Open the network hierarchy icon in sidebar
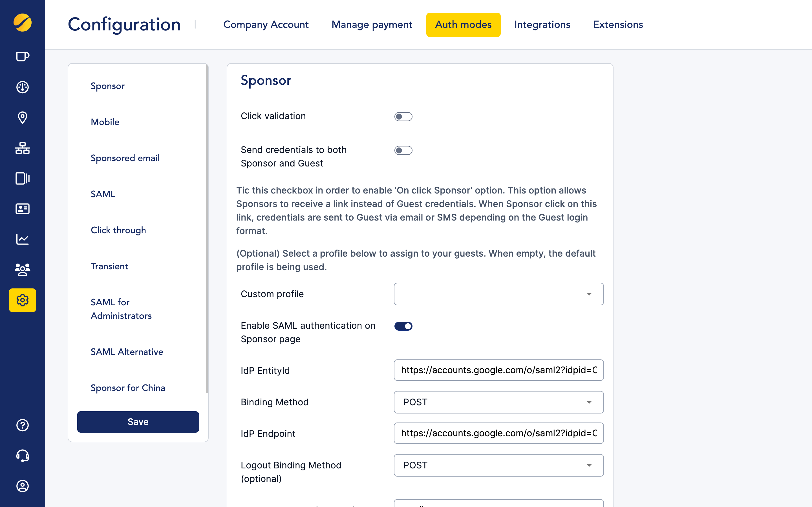 point(23,148)
